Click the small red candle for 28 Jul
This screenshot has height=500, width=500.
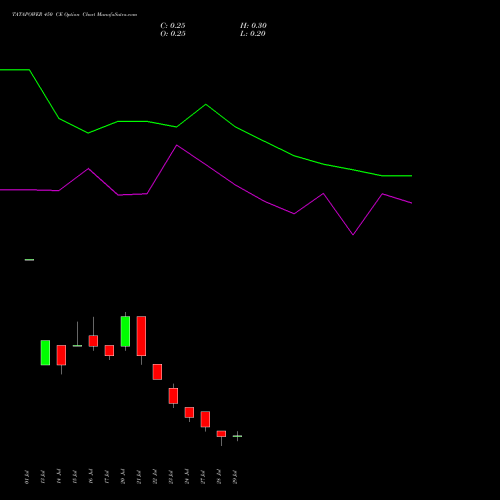tap(221, 434)
